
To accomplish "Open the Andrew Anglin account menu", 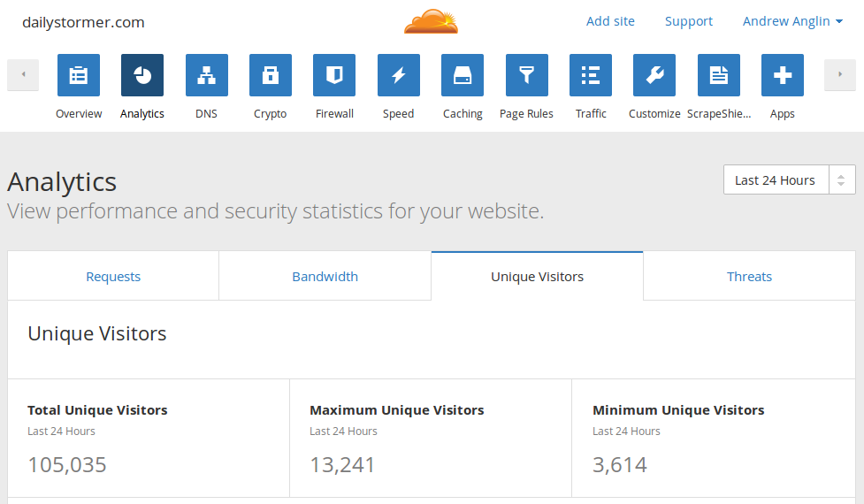I will pos(792,21).
